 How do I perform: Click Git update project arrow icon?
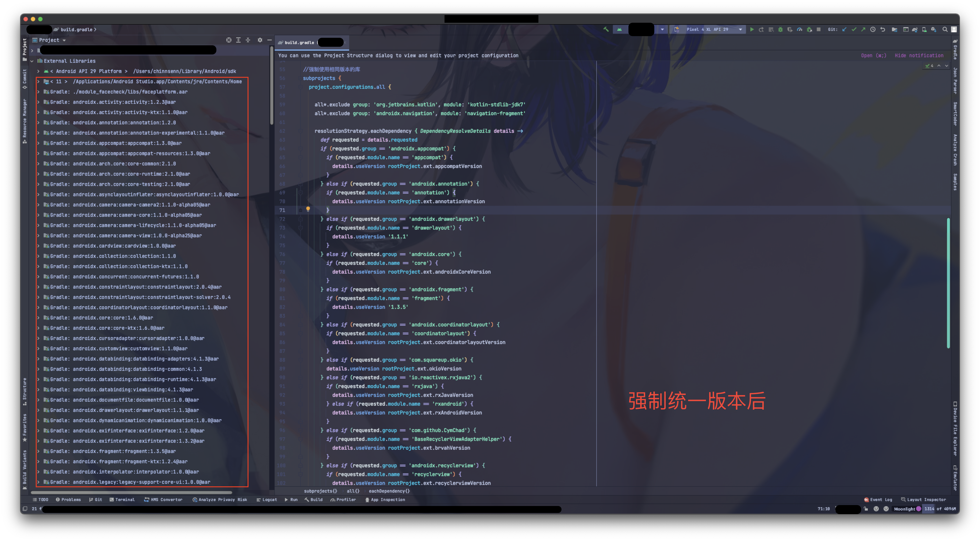coord(844,29)
